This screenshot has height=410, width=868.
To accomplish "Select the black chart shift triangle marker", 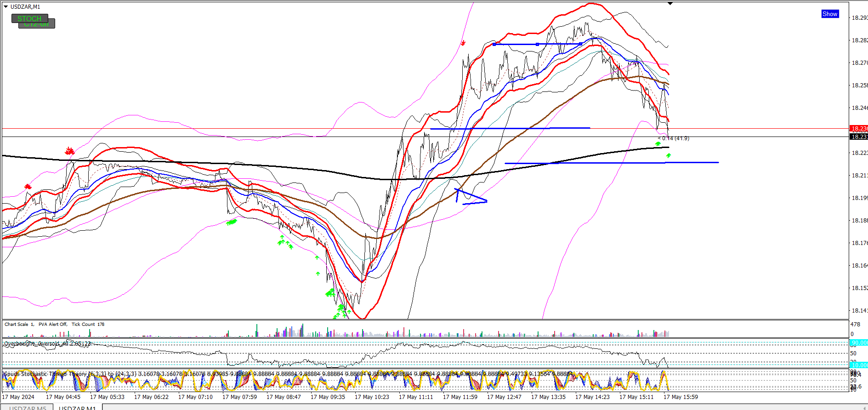I will (x=670, y=3).
